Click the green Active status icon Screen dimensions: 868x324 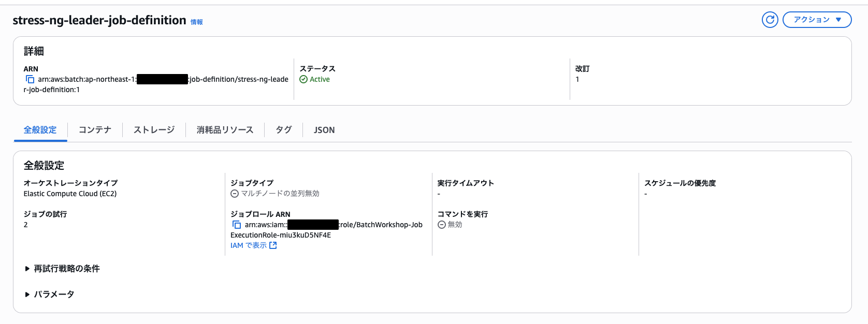tap(303, 79)
